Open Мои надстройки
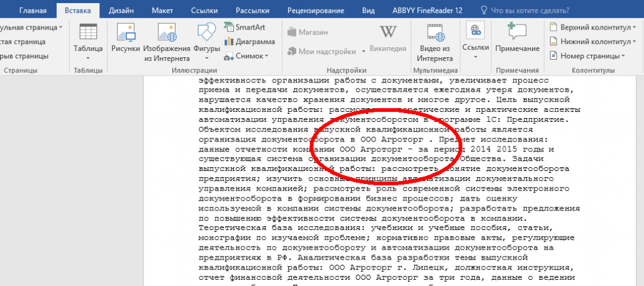Image resolution: width=644 pixels, height=286 pixels. pos(322,52)
